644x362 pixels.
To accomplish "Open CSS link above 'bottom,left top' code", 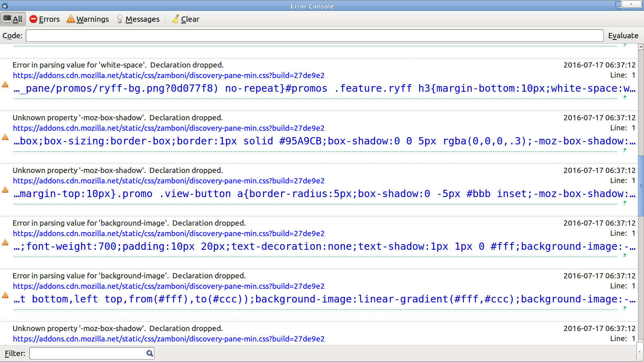I will point(169,286).
